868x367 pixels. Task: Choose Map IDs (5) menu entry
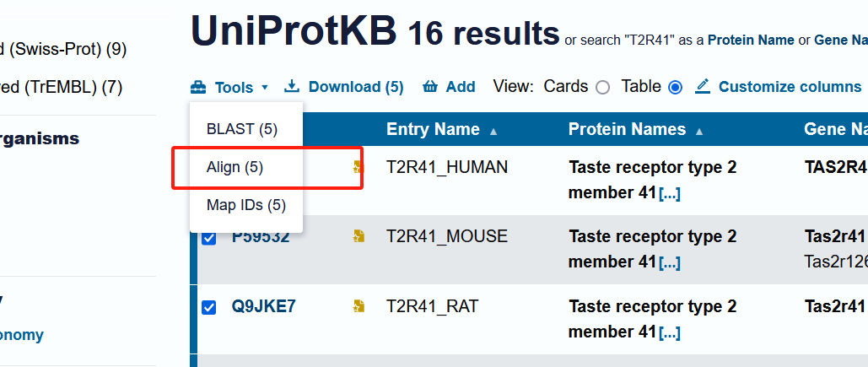(245, 205)
